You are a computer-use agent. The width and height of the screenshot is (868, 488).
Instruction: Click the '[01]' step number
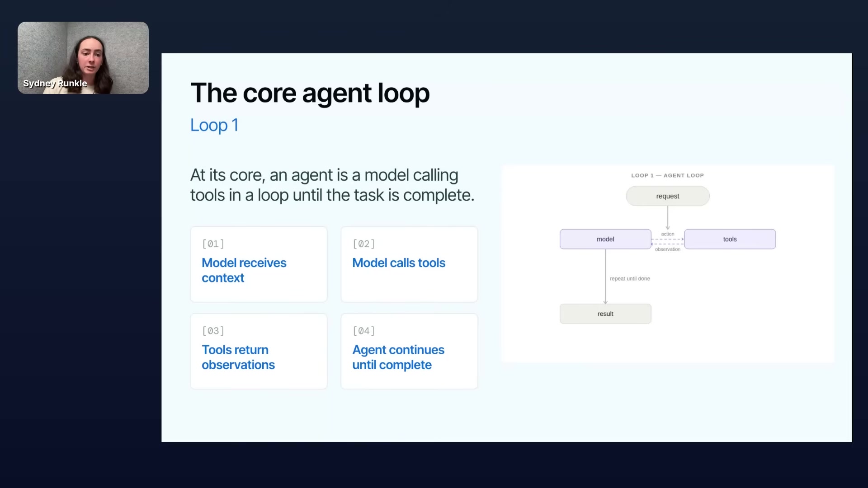tap(213, 244)
